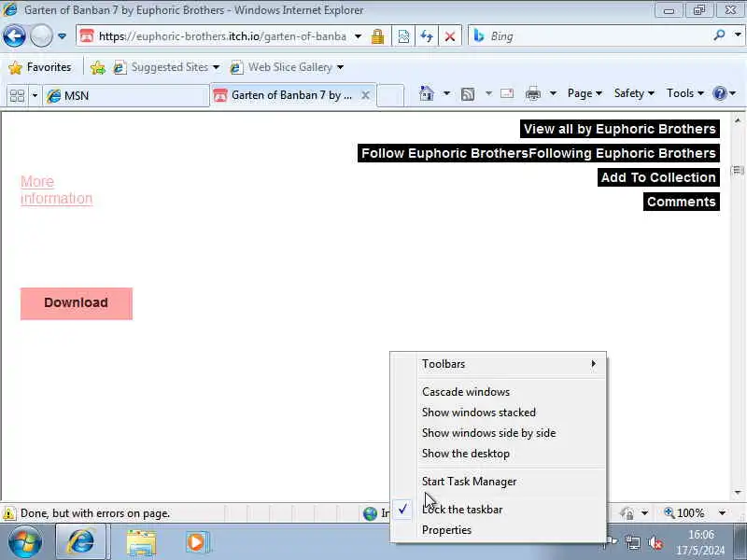The width and height of the screenshot is (747, 560).
Task: Open the tab list dropdown arrow
Action: click(35, 96)
